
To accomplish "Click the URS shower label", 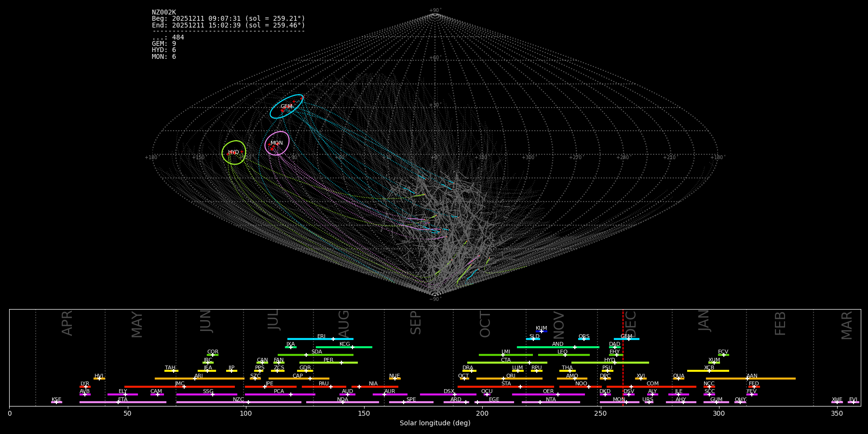I will (648, 400).
